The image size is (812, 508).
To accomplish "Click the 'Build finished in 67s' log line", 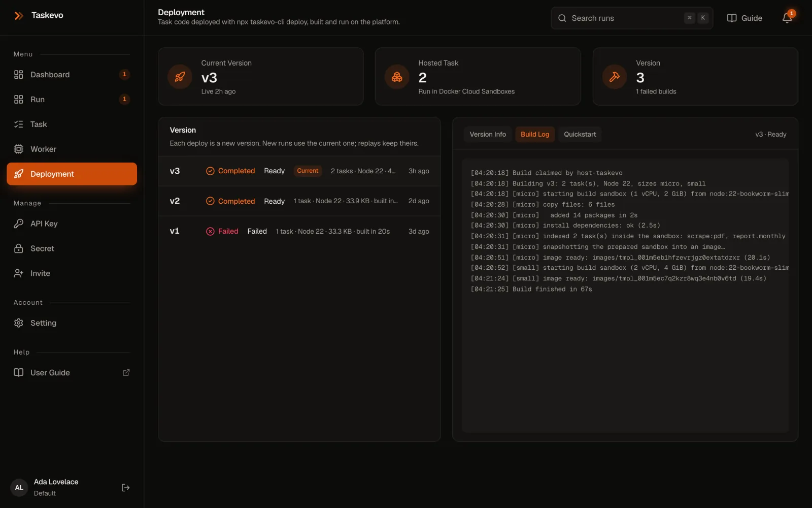I will pyautogui.click(x=531, y=289).
